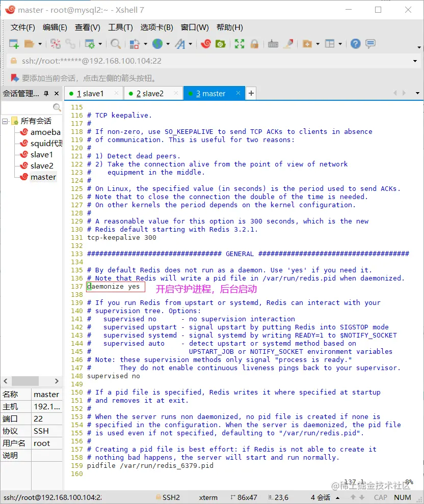The image size is (424, 504).
Task: Expand the dropdown next to folder-plus icon
Action: point(318,44)
